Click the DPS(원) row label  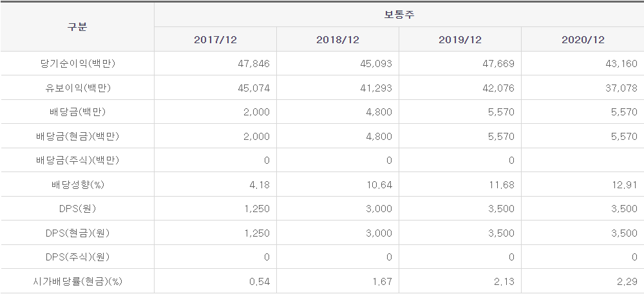(77, 208)
